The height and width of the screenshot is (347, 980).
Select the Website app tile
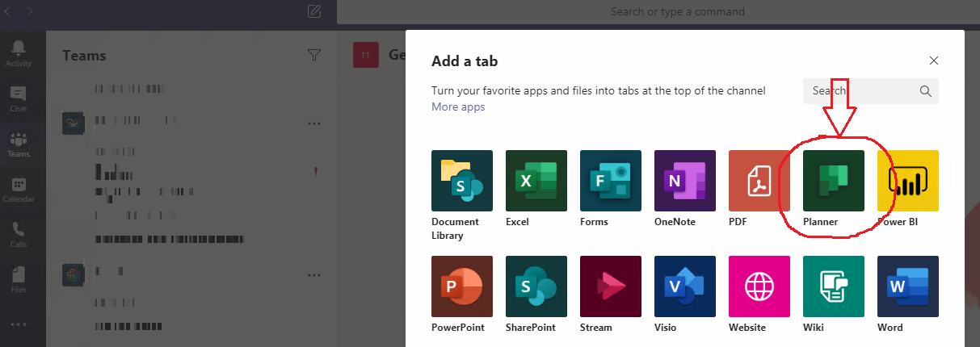[x=759, y=286]
